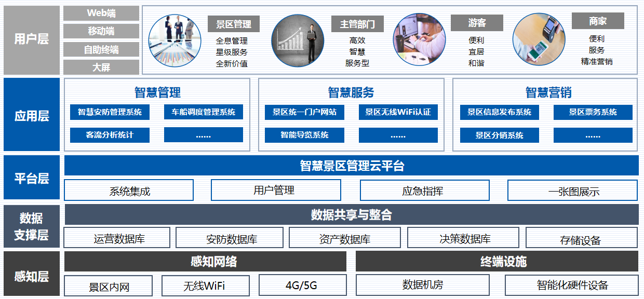Click the ellipsis box under 智慧营销
644x299 pixels.
point(593,135)
